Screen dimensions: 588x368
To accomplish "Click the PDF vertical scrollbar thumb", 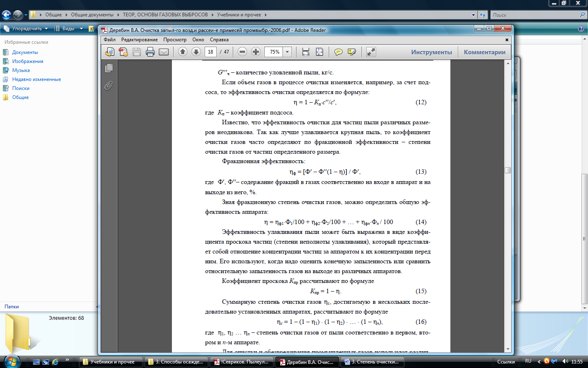I will pos(508,170).
